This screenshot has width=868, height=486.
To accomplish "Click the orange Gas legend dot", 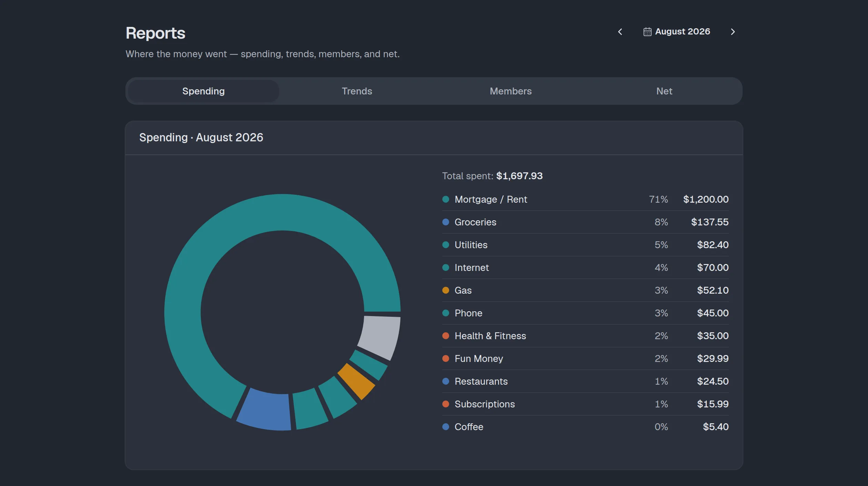I will click(x=446, y=290).
